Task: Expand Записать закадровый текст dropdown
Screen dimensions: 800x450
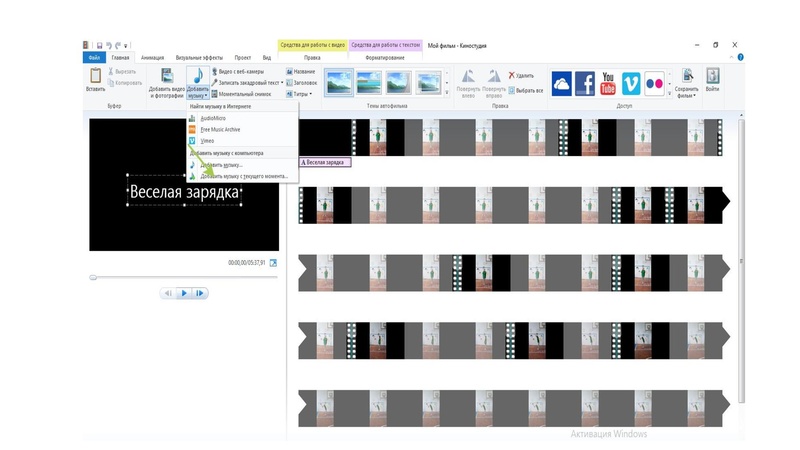Action: (x=281, y=83)
